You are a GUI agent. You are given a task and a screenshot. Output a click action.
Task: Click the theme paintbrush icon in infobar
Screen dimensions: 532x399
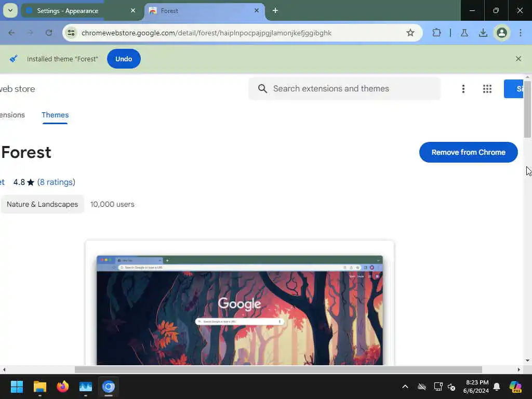coord(13,59)
